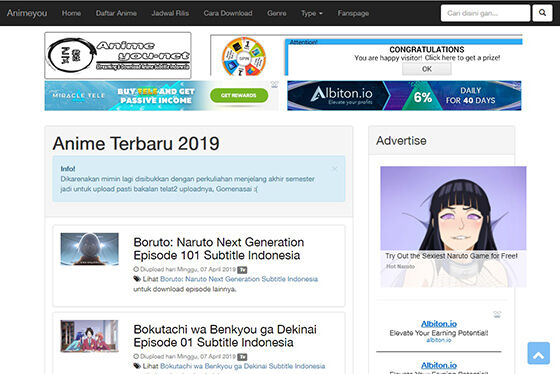Open the Genre menu item
The image size is (560, 374).
click(277, 13)
